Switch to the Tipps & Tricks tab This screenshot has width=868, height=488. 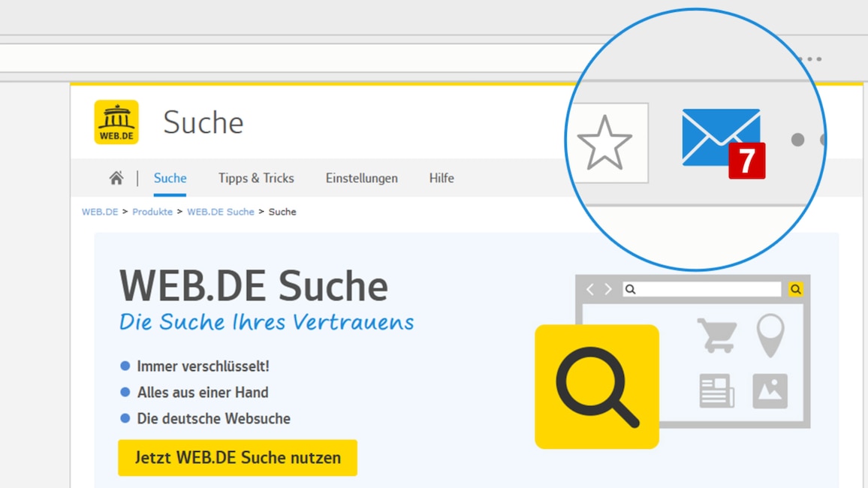tap(255, 178)
